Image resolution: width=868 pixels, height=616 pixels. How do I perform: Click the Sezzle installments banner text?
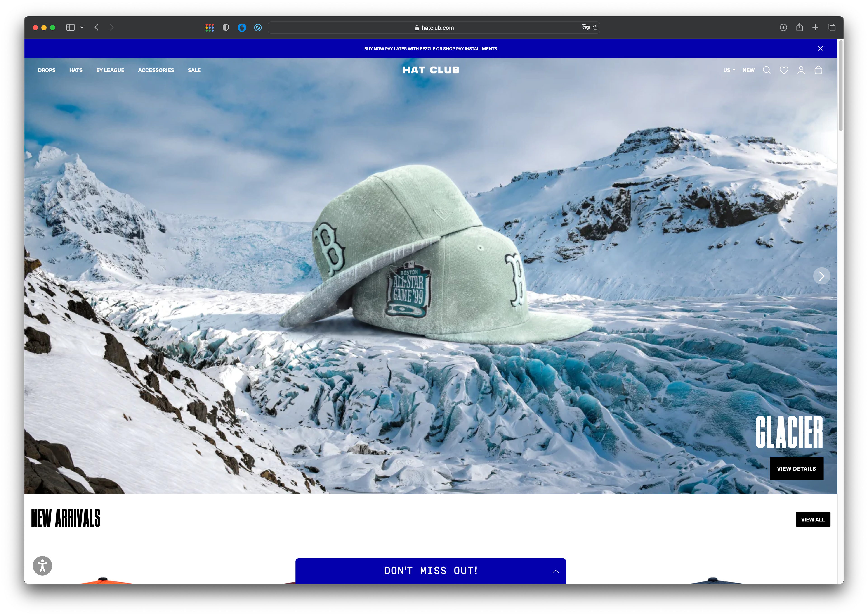(431, 49)
